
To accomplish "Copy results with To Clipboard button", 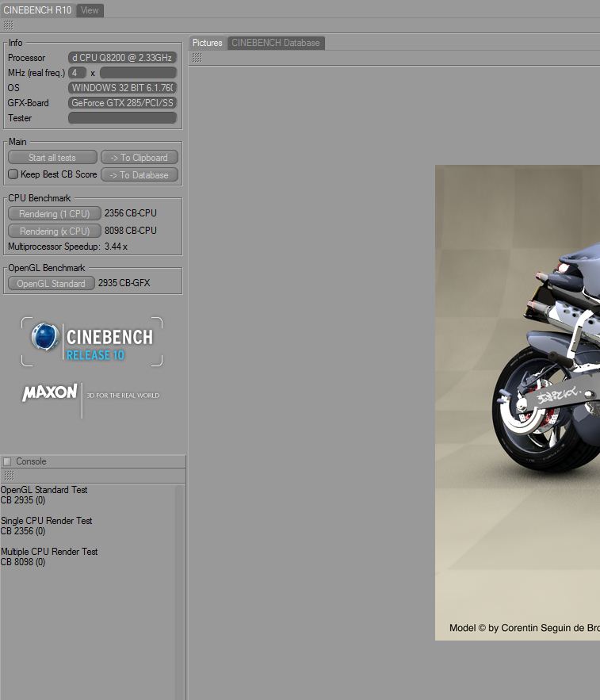I will click(139, 157).
